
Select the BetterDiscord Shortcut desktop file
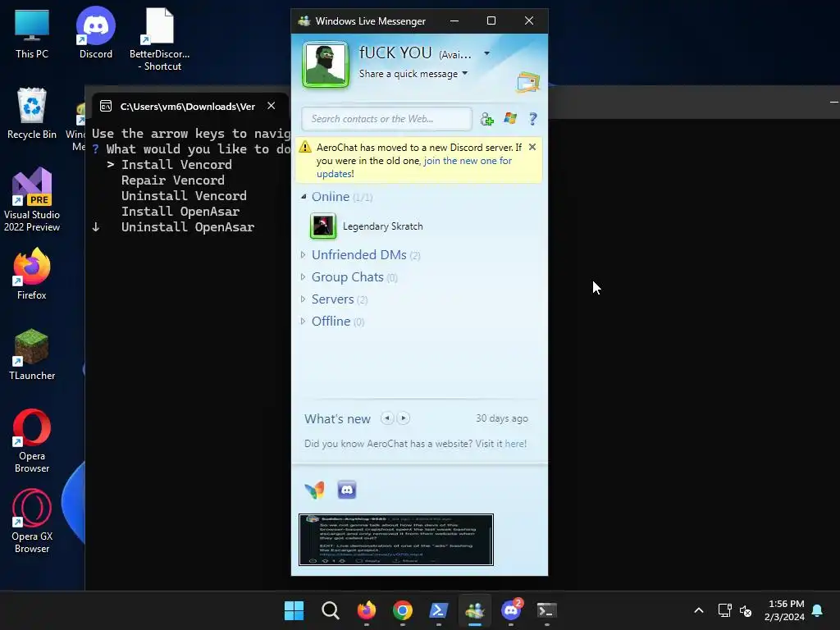click(x=160, y=39)
